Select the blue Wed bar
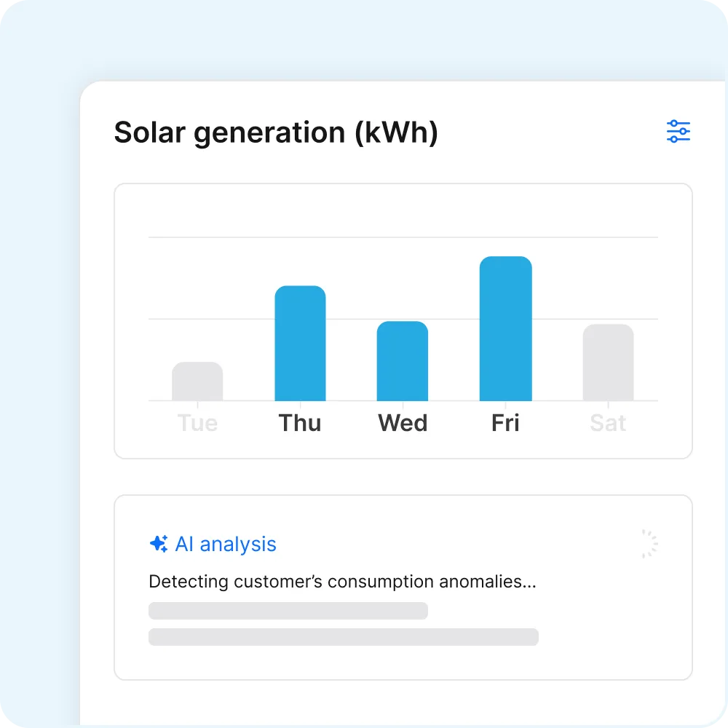The image size is (728, 728). [403, 361]
